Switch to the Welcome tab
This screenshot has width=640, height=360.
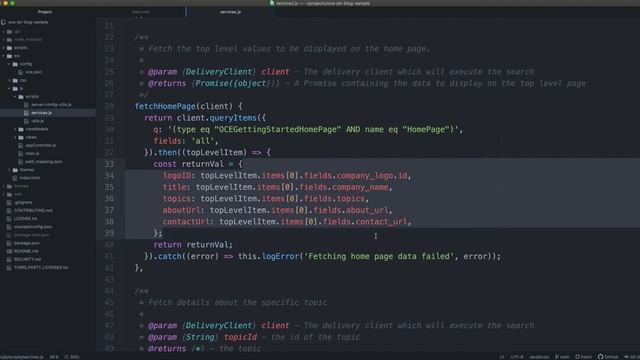(x=141, y=12)
